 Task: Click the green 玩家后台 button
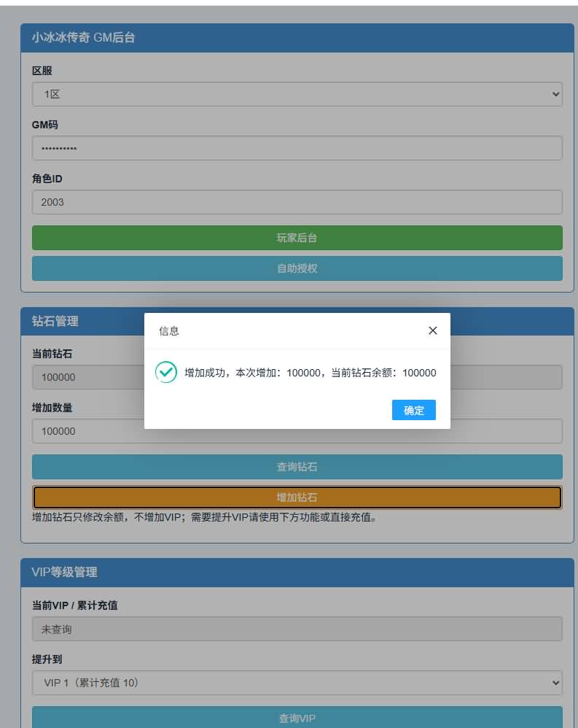coord(297,238)
